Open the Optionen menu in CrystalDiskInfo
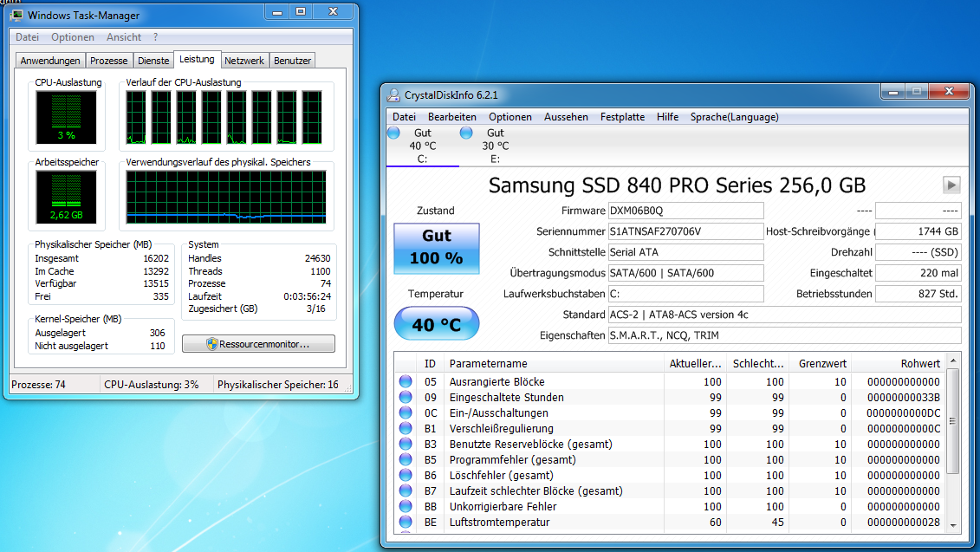The height and width of the screenshot is (552, 980). 510,117
